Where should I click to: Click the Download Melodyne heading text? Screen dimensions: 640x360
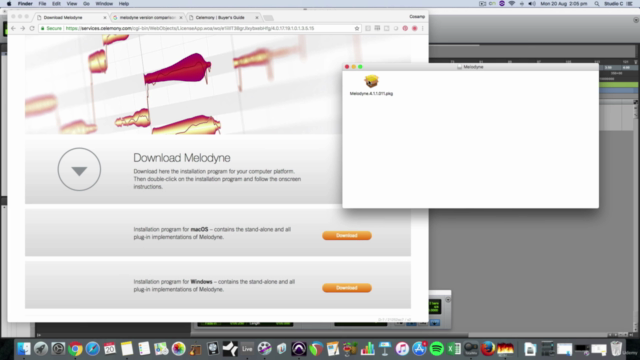182,158
